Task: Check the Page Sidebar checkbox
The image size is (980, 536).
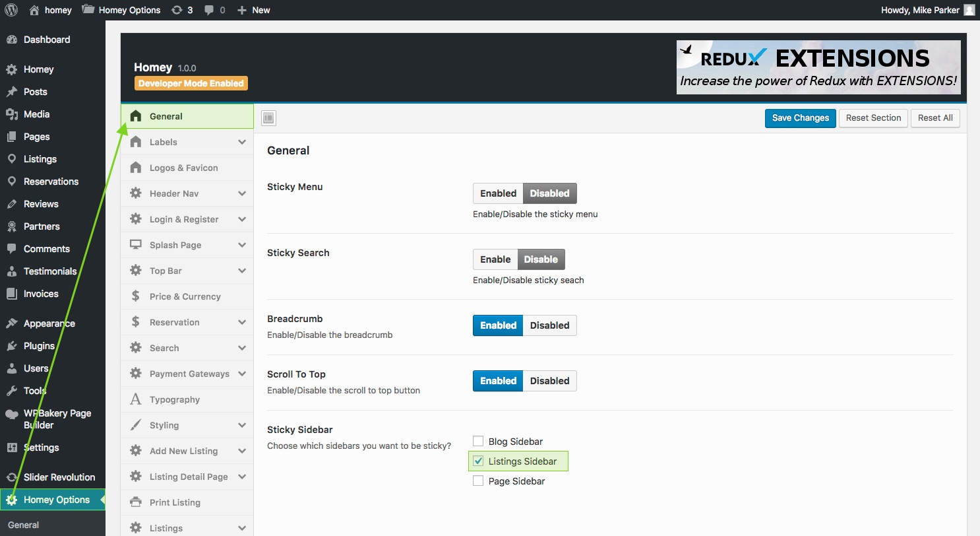Action: 478,481
